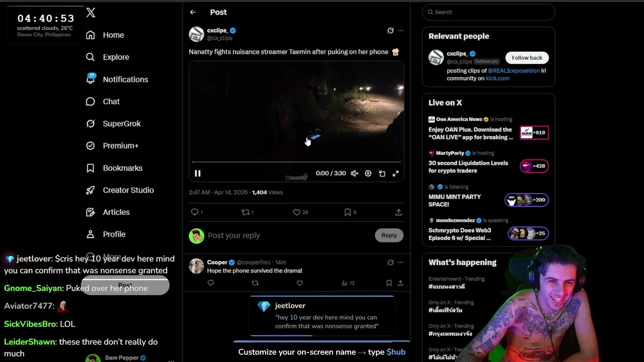Enter video fullscreen mode
Viewport: 644px width, 362px height.
[395, 173]
